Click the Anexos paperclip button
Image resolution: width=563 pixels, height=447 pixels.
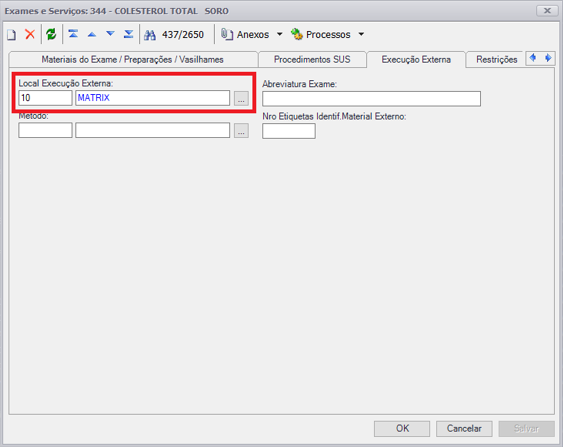pyautogui.click(x=245, y=34)
